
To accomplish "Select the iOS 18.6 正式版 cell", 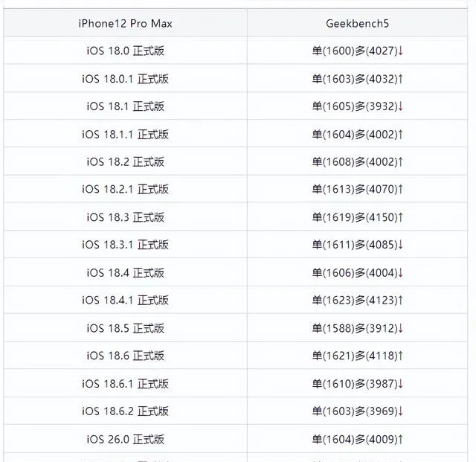I will click(125, 356).
